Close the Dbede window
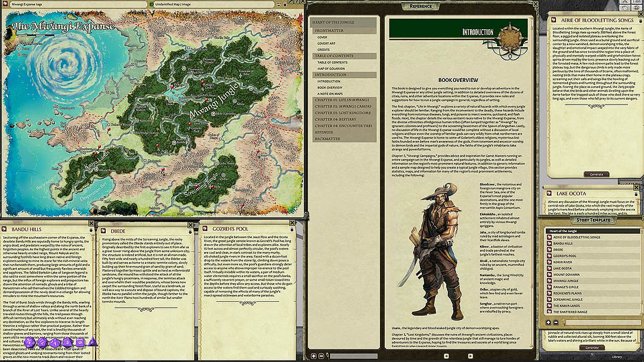The width and height of the screenshot is (644, 362). (190, 225)
